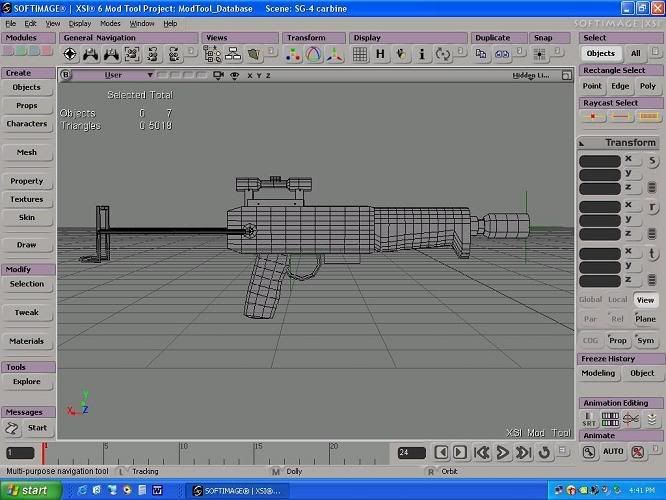Toggle the Rotate 'r' transform button
Viewport: 666px width, 500px height.
(653, 207)
